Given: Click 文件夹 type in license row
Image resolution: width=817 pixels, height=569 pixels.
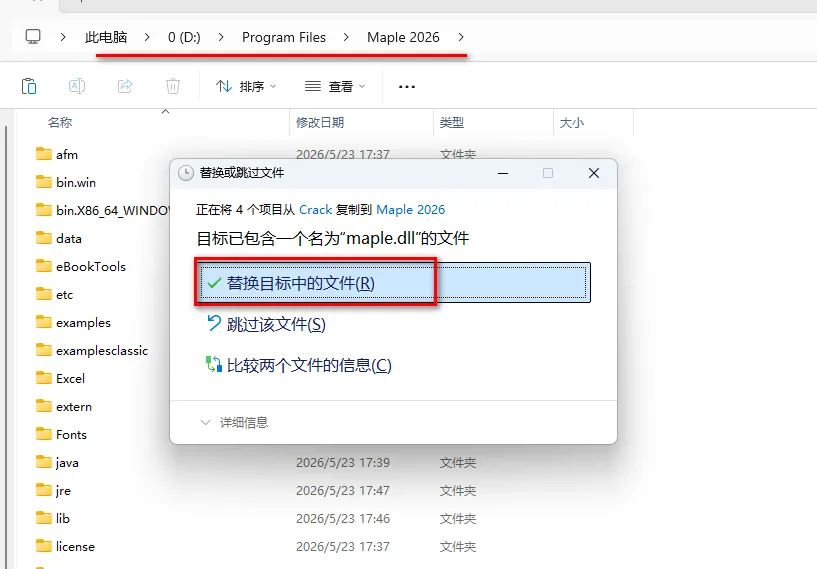Looking at the screenshot, I should [x=457, y=547].
